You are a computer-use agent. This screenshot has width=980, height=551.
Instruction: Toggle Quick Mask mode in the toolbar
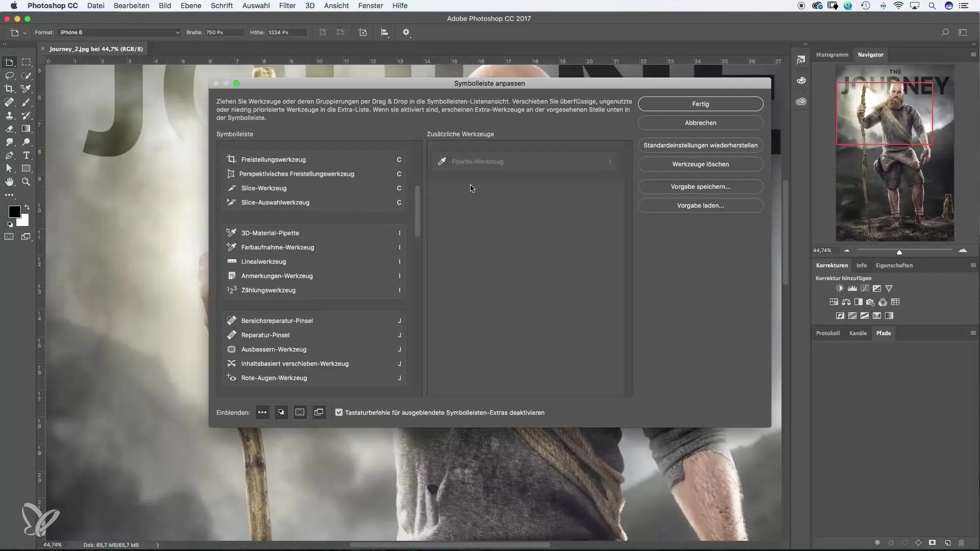click(9, 237)
